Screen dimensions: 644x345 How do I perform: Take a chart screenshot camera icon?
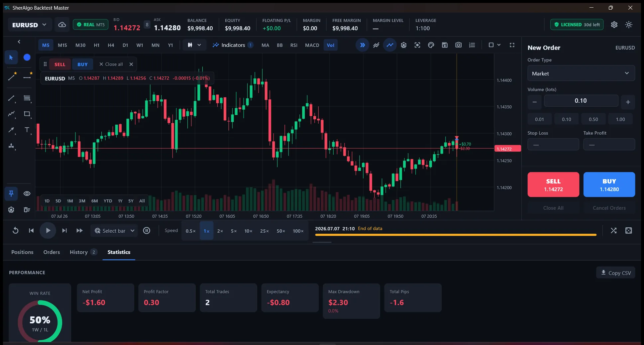click(x=458, y=45)
